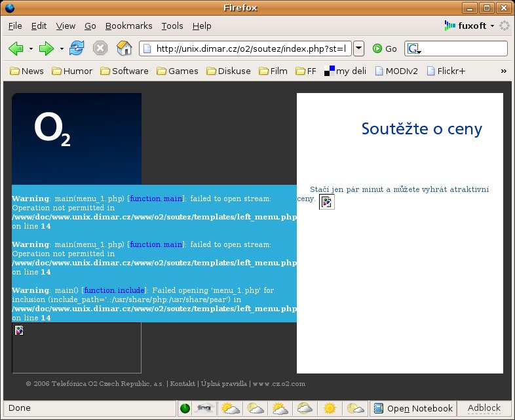Screen dimensions: 515x420
Task: Click the grey 'fng' status bar icon
Action: point(204,408)
